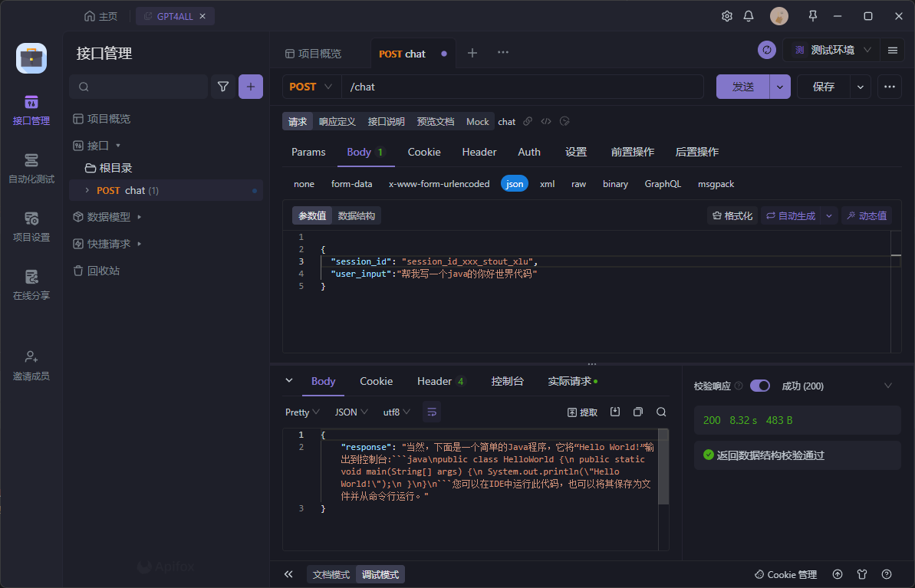
Task: Open the 保存 button dropdown arrow
Action: (860, 87)
